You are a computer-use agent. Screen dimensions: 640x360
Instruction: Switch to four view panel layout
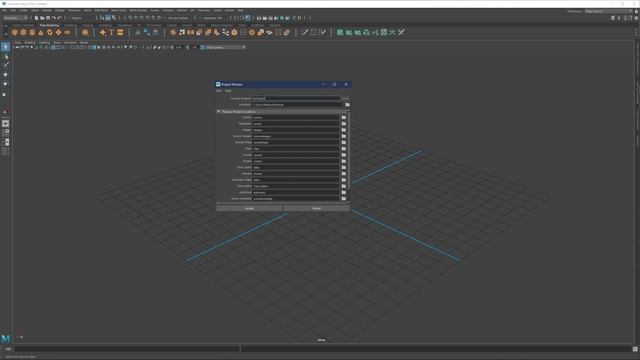tap(5, 132)
